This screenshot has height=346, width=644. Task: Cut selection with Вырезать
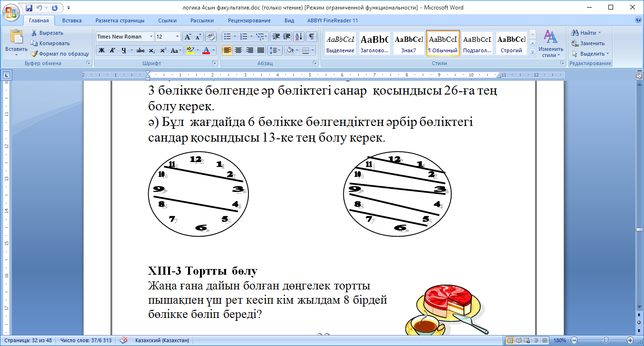(x=47, y=33)
